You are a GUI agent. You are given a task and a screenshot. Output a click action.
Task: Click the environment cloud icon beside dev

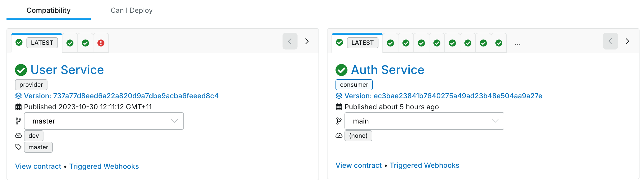tap(18, 135)
